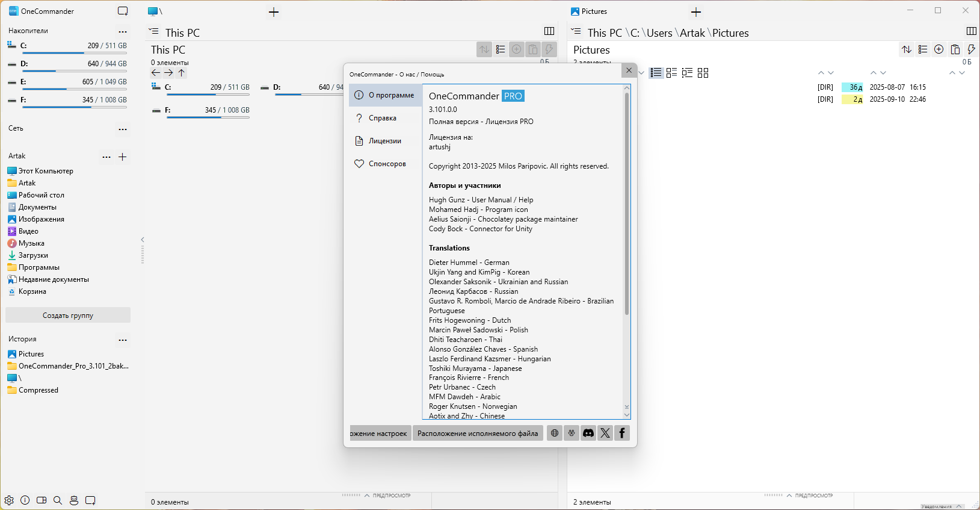Click new window icon in bottom bar
This screenshot has height=510, width=980.
[90, 500]
